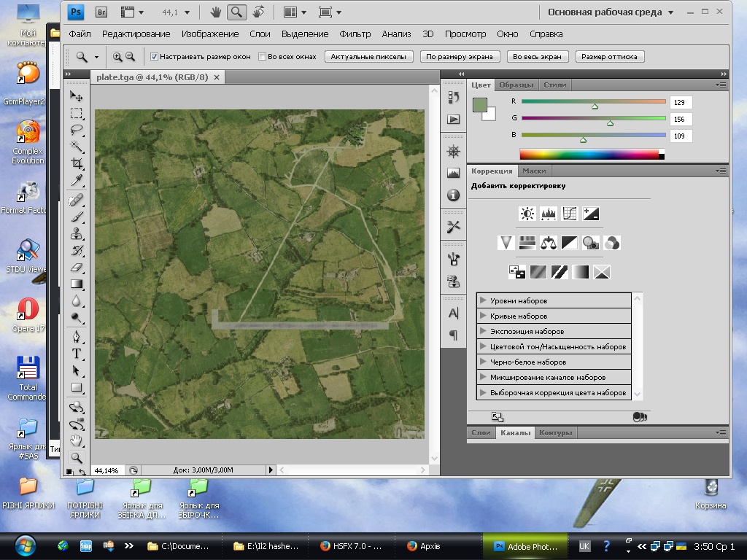747x560 pixels.
Task: Select the Lasso tool
Action: (76, 130)
